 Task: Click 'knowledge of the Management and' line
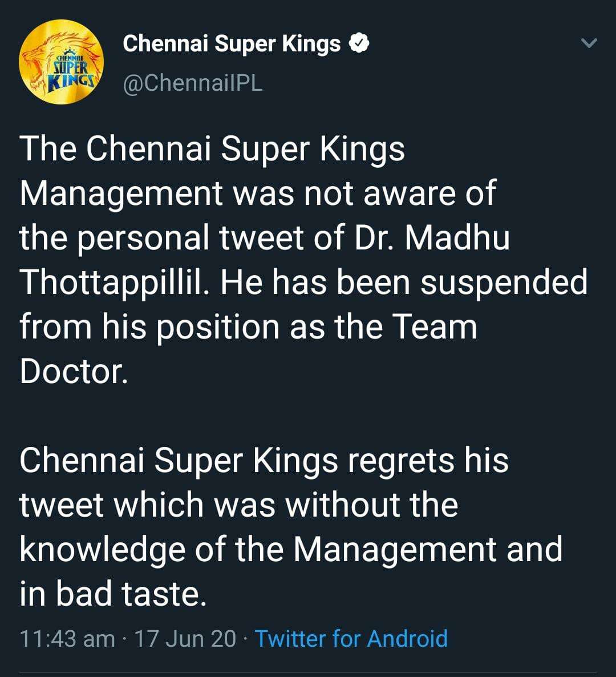291,550
